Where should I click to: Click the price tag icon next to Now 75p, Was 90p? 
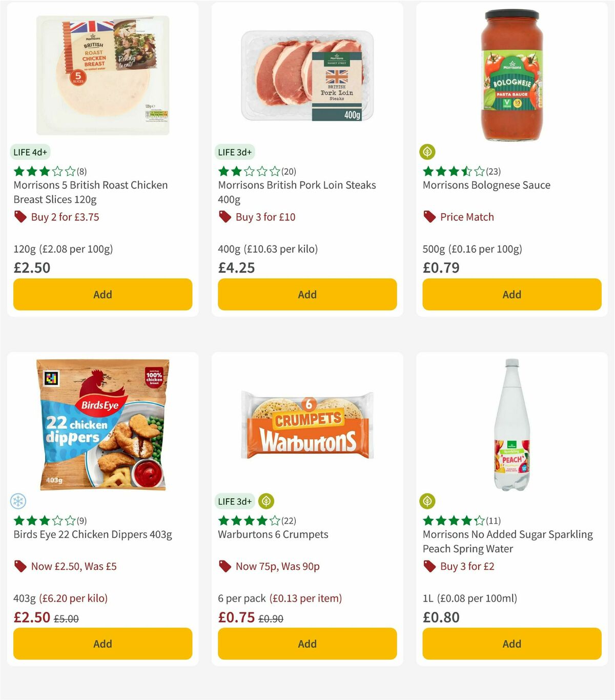click(225, 566)
